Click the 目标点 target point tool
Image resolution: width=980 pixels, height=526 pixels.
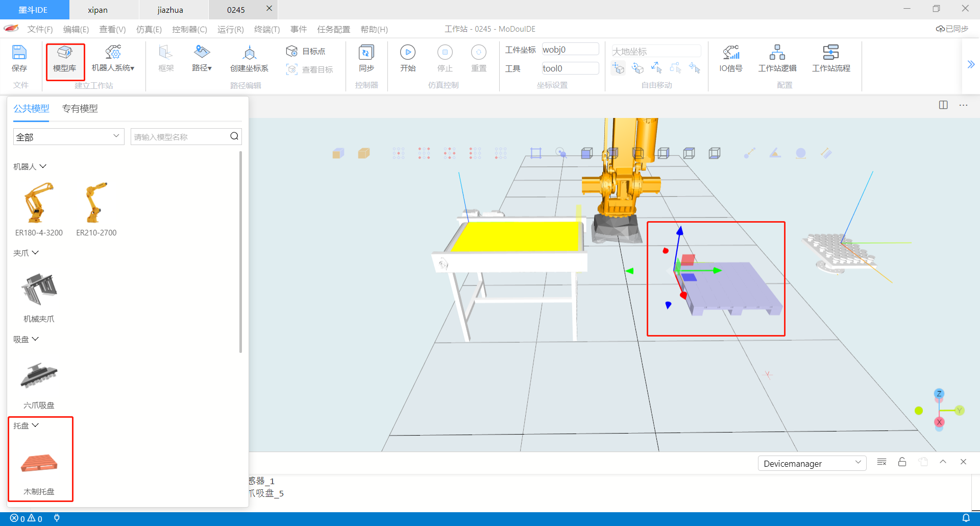(x=306, y=51)
